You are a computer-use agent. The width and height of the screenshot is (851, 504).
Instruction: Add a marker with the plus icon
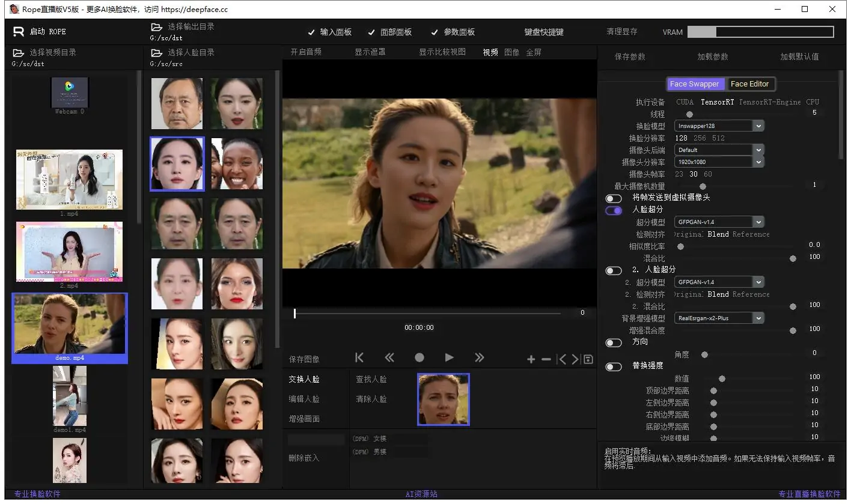(531, 359)
